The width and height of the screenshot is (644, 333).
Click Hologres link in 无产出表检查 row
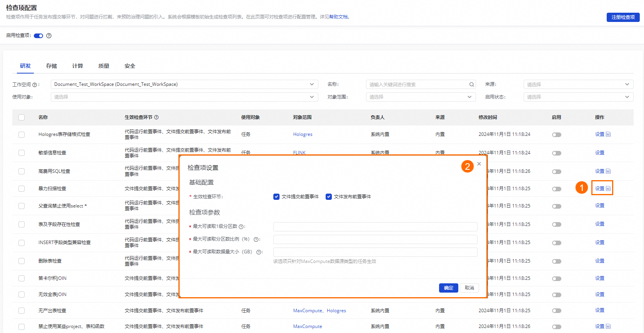click(x=336, y=311)
